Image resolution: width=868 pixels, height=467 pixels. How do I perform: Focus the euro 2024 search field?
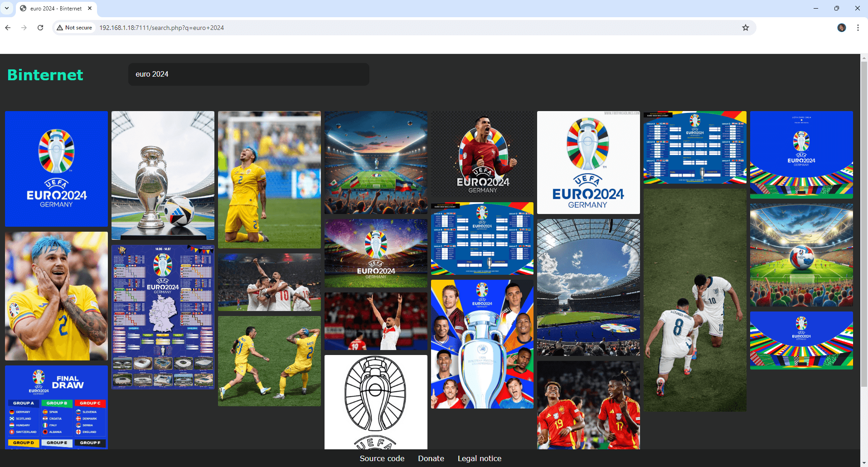click(x=249, y=74)
